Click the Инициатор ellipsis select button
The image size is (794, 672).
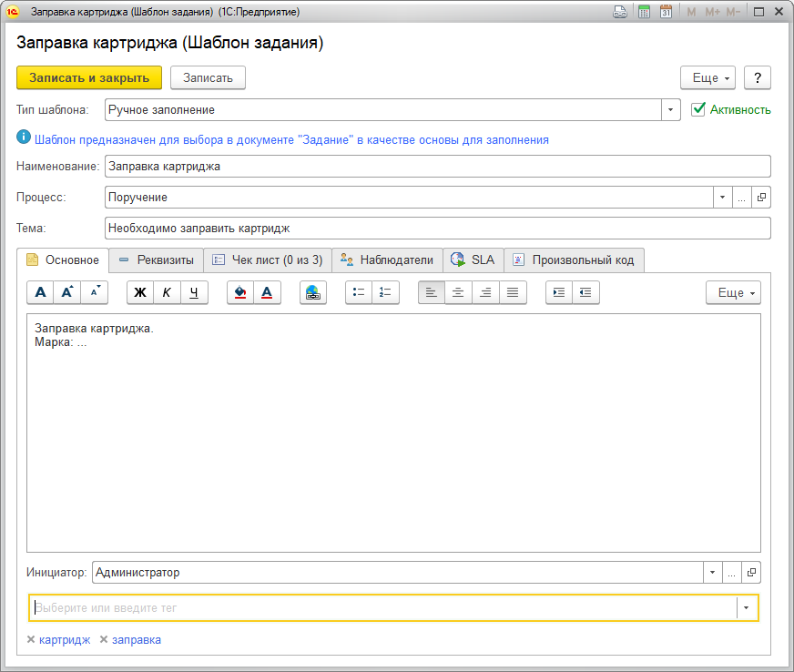[x=732, y=572]
